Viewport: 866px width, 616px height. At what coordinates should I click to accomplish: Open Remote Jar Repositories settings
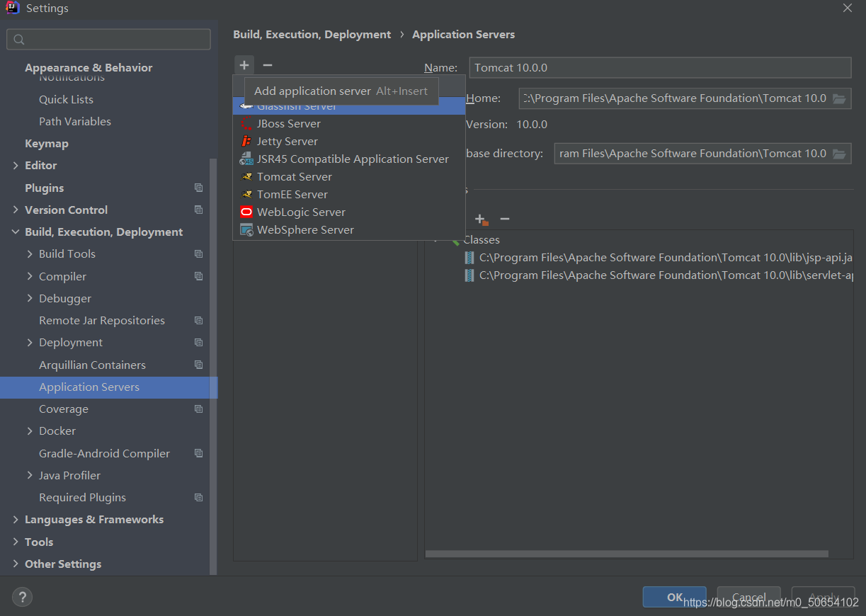(x=102, y=321)
